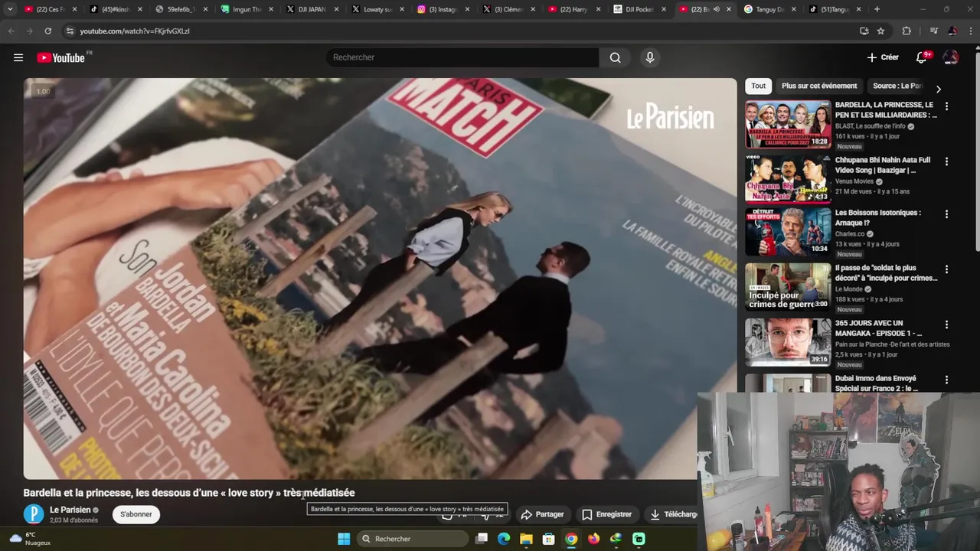Click the Télécharger download button

[x=672, y=514]
